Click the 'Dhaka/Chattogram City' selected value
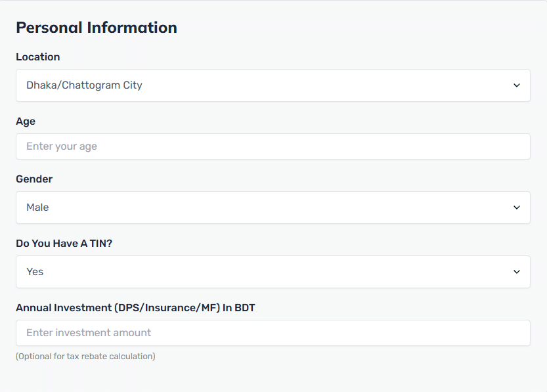 point(85,85)
